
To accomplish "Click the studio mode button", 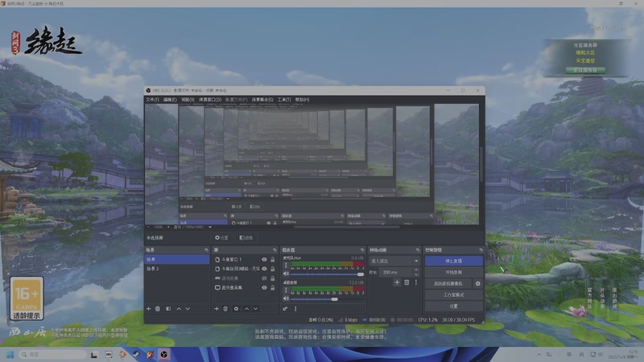I will [453, 295].
